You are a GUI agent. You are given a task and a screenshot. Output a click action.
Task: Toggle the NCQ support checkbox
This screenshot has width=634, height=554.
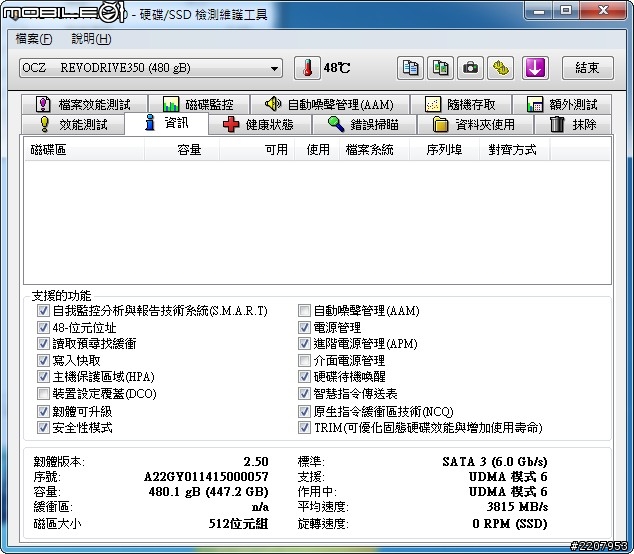click(304, 412)
